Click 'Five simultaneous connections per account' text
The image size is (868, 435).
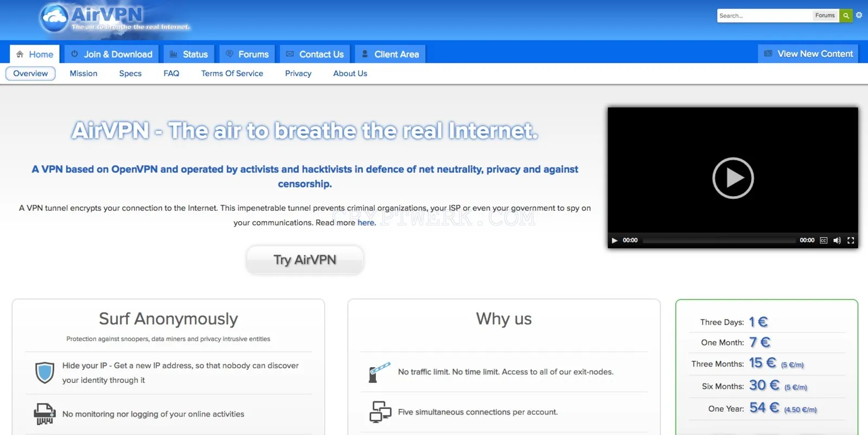(x=478, y=412)
